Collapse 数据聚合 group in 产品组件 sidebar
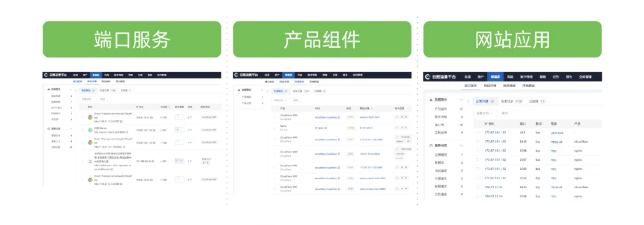 (262, 90)
